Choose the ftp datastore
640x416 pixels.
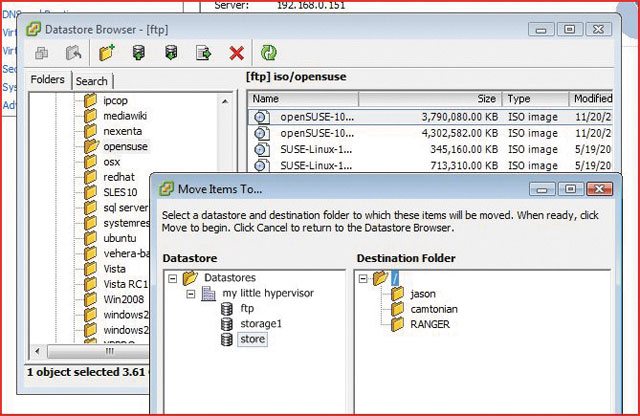(247, 309)
